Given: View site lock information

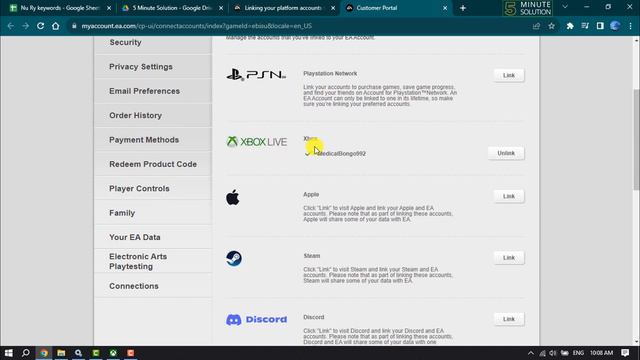Looking at the screenshot, I should (x=74, y=26).
